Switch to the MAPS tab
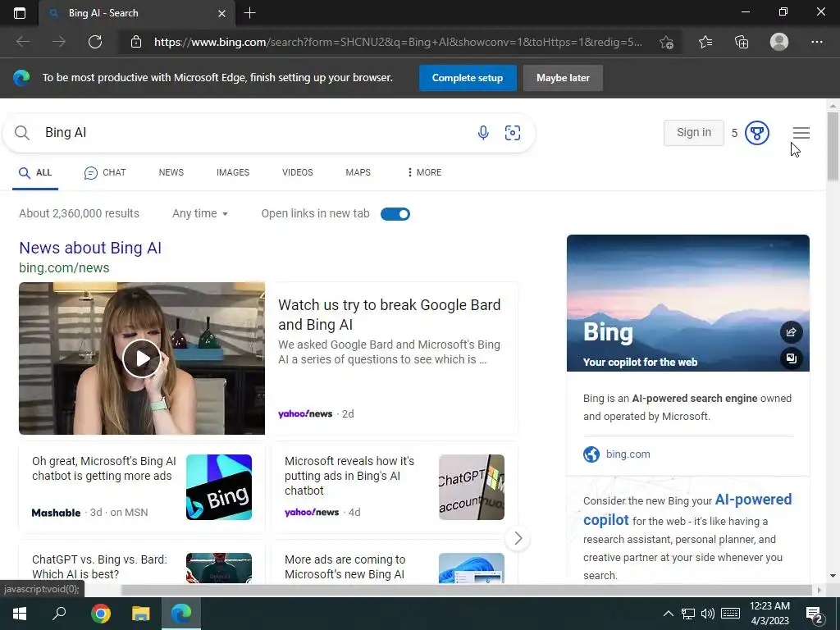 pyautogui.click(x=358, y=172)
